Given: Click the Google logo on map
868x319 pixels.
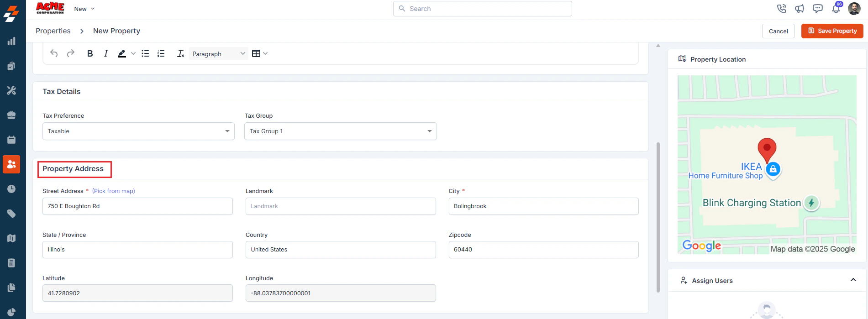Looking at the screenshot, I should (702, 246).
